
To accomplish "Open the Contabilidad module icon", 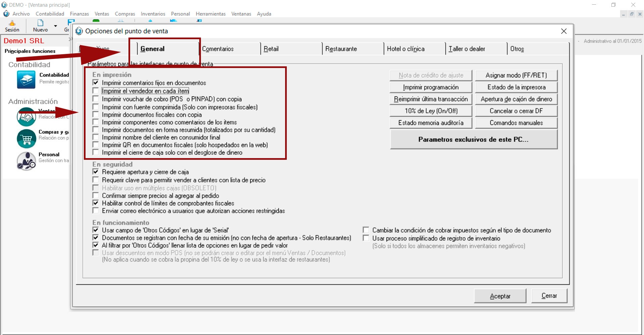I will point(26,80).
